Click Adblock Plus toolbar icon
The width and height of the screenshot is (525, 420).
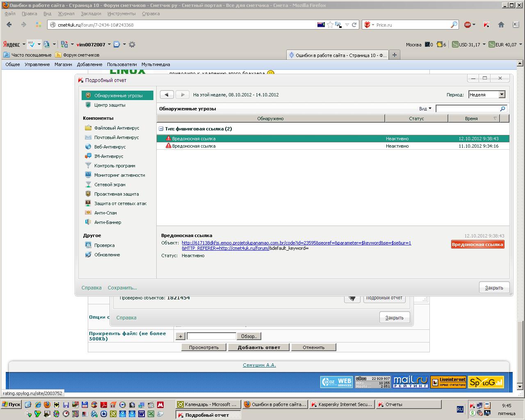pos(468,25)
